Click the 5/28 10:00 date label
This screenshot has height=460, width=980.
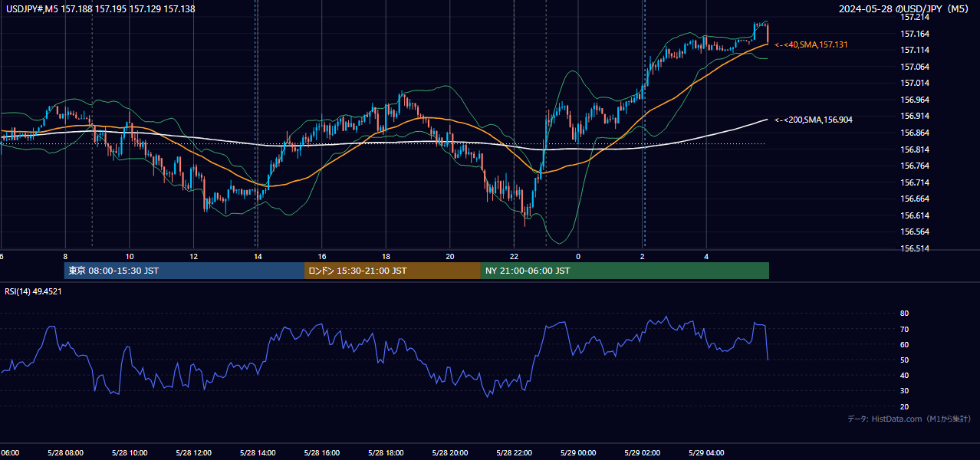(x=129, y=453)
